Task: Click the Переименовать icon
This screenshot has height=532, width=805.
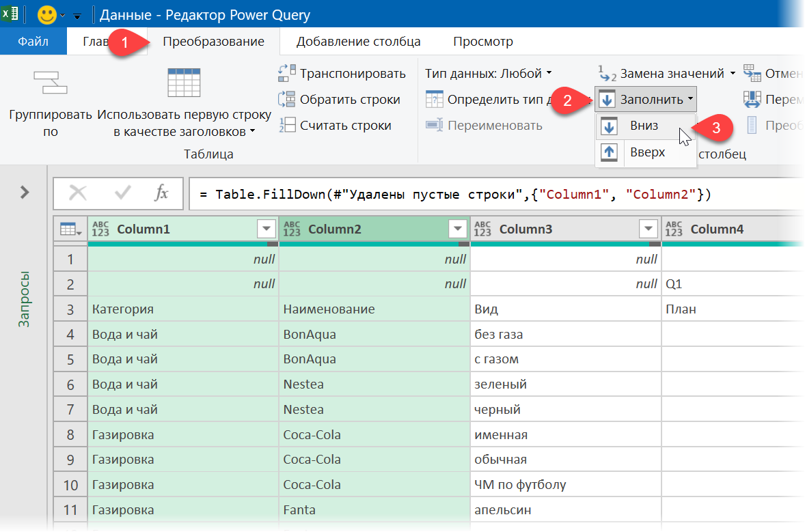Action: tap(435, 125)
